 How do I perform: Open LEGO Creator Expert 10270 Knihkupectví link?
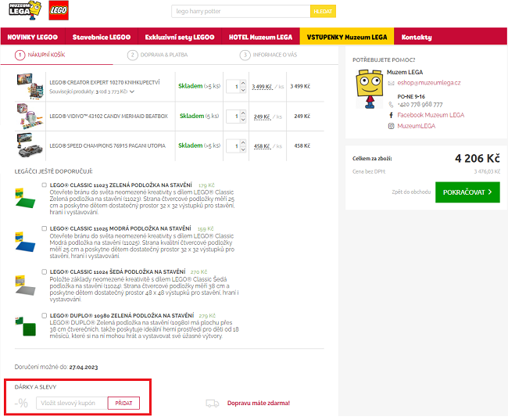coord(105,82)
